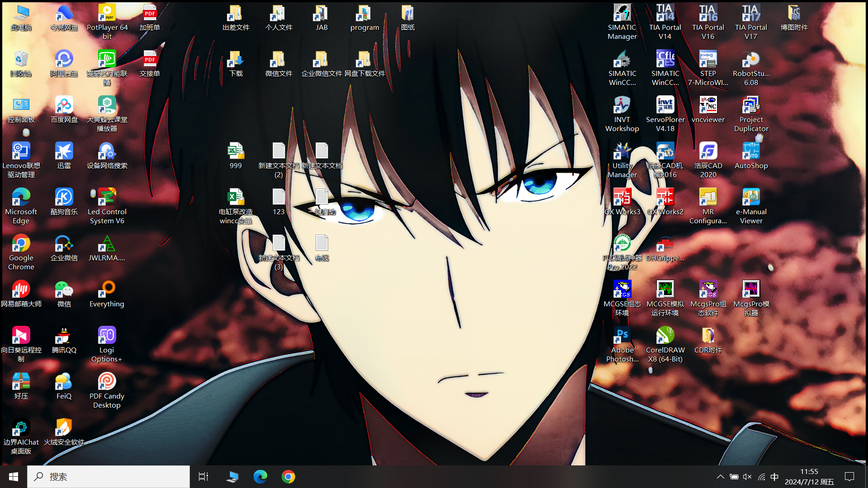Select the TIA Portal V16 shortcut
868x488 pixels.
tap(708, 14)
